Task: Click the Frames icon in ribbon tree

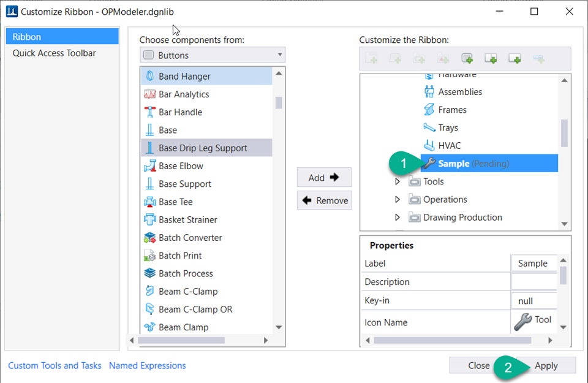Action: point(429,110)
